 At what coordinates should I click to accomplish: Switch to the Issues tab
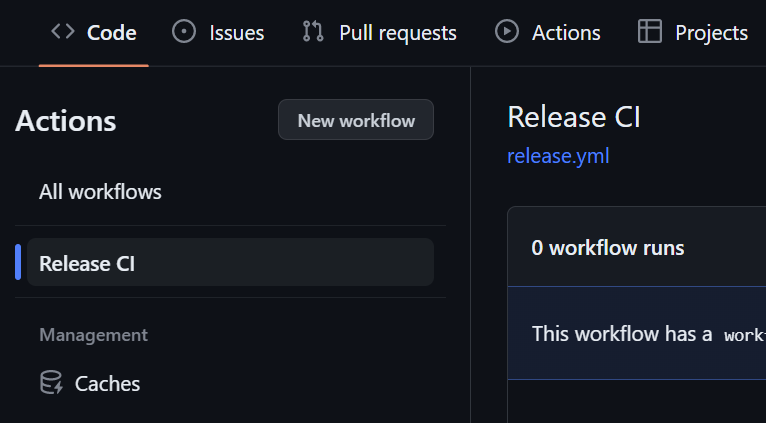click(x=218, y=33)
